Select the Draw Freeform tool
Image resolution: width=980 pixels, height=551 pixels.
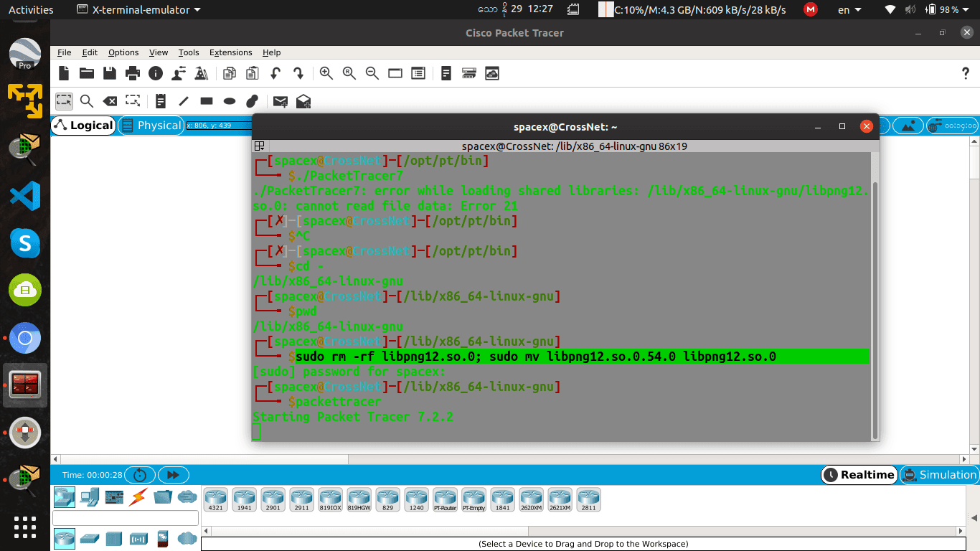[x=252, y=101]
